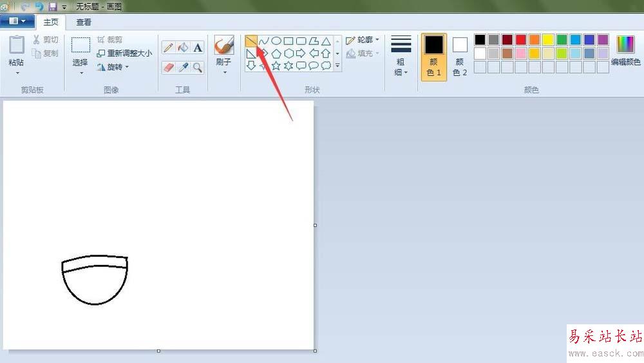Expand the 粘贴 paste options arrow
644x363 pixels.
pos(17,73)
